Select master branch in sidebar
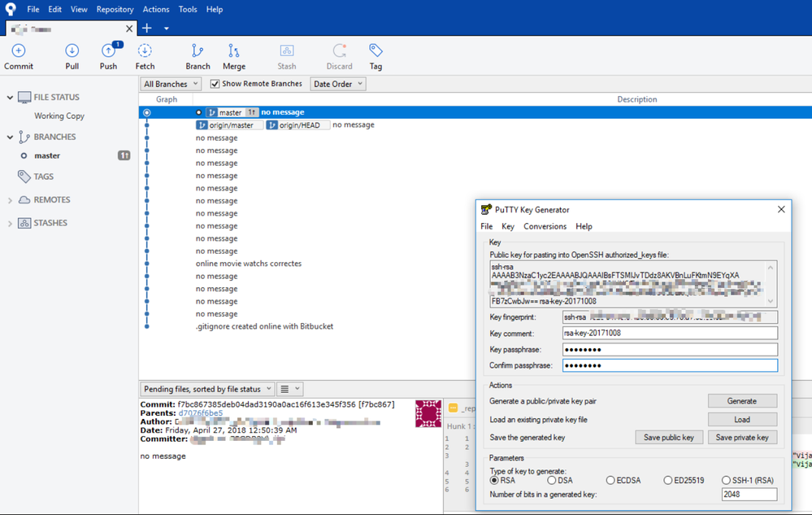The width and height of the screenshot is (812, 515). click(47, 155)
